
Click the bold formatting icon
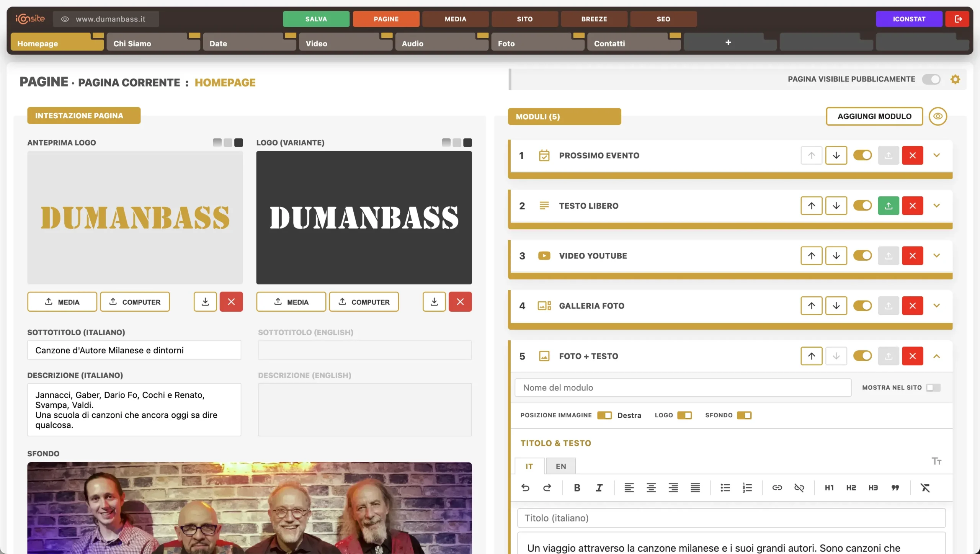(x=577, y=487)
